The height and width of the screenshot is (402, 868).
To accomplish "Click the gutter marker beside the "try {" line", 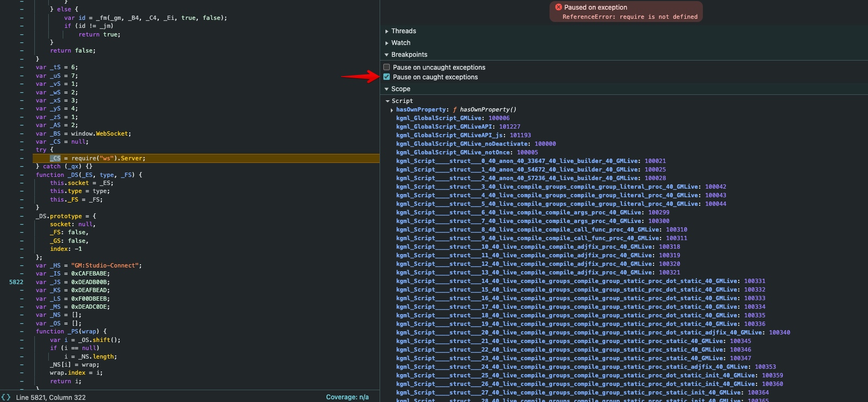I will point(21,150).
